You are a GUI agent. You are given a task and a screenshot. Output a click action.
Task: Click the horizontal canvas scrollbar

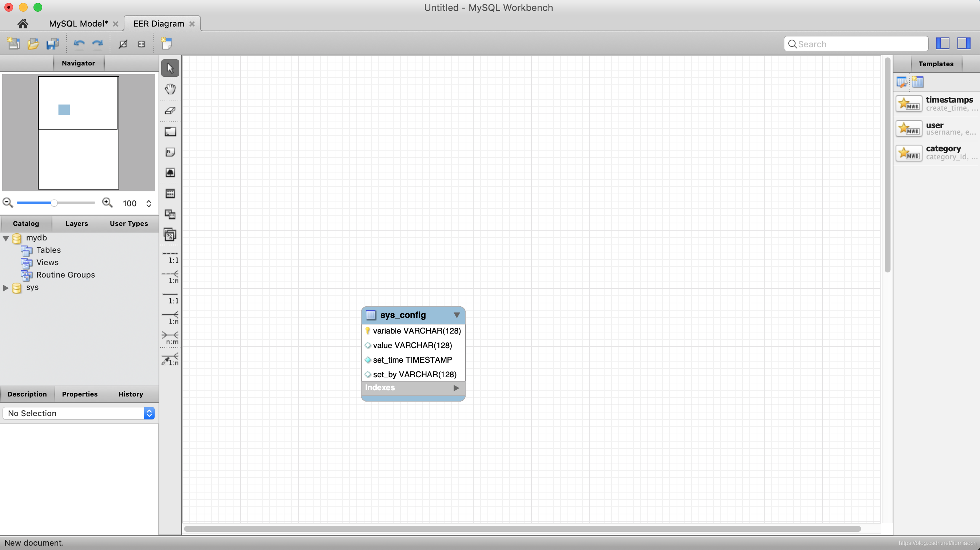pyautogui.click(x=522, y=529)
